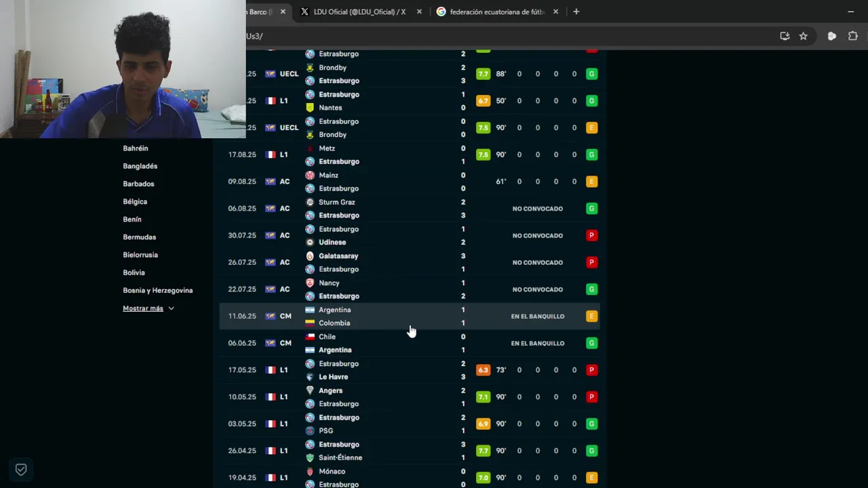868x488 pixels.
Task: Click France flag on 17.08.25 L1 row
Action: 271,155
